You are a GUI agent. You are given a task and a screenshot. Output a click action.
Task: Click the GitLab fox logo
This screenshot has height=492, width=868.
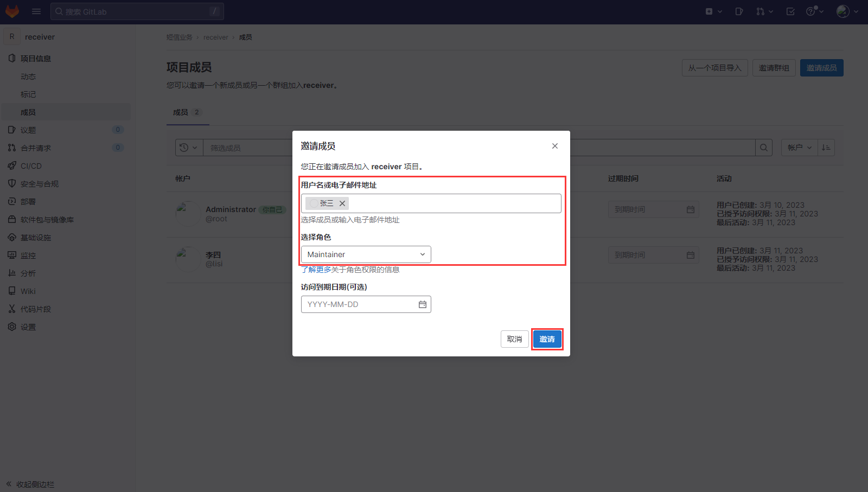click(x=12, y=11)
